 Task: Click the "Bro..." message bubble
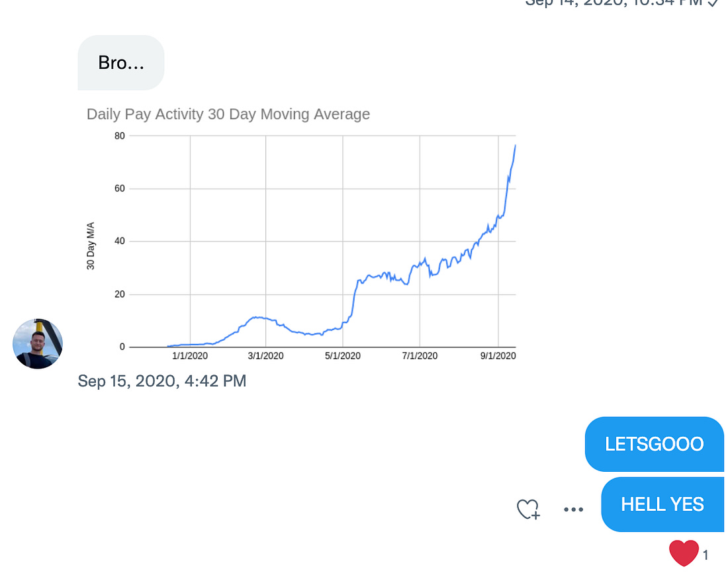pyautogui.click(x=120, y=63)
